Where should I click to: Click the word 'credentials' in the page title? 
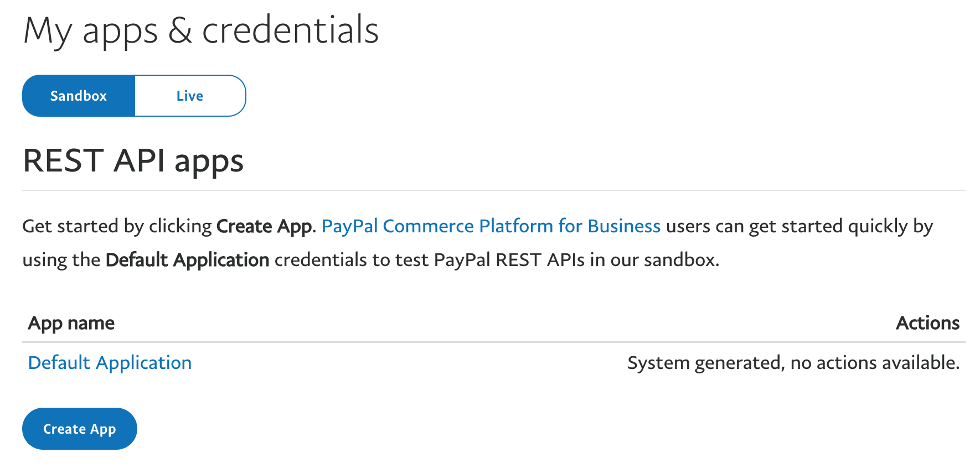[x=291, y=30]
